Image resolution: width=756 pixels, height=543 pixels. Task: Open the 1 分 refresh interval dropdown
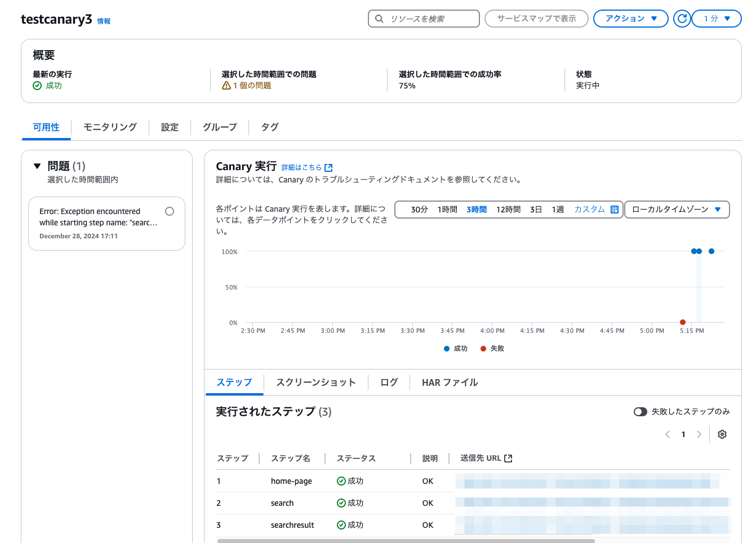[x=717, y=19]
